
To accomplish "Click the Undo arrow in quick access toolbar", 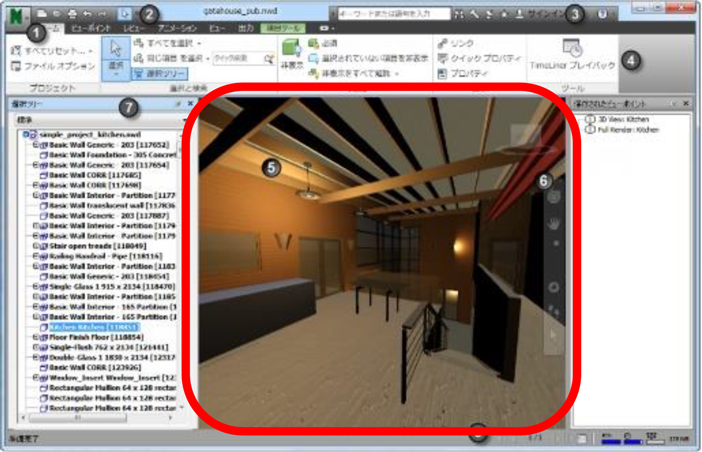I will coord(87,14).
